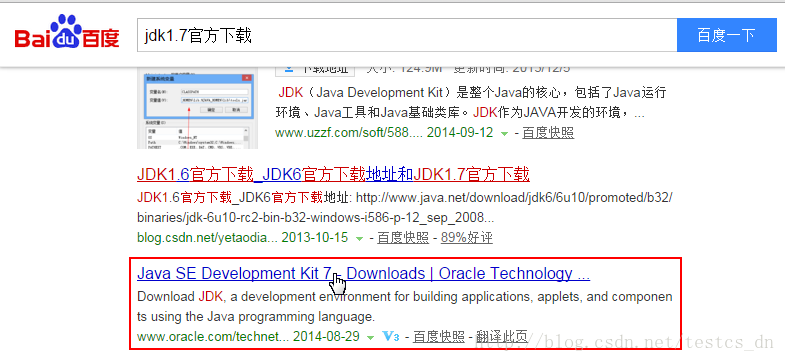Click the 百度一下 search button

click(x=727, y=36)
